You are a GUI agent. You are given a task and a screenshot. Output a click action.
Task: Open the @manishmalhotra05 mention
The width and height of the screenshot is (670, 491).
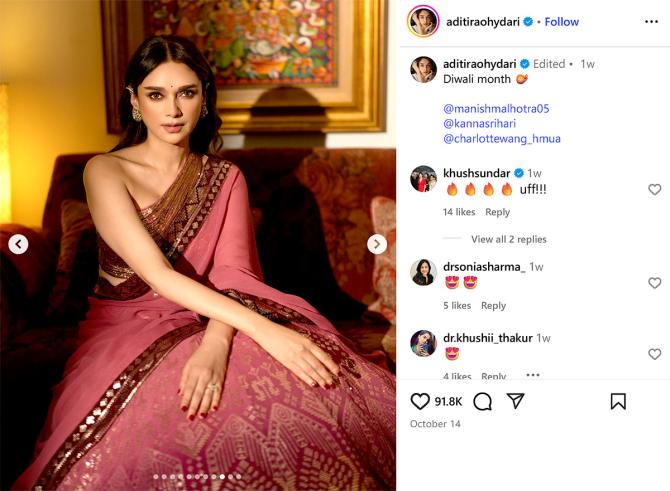coord(496,109)
